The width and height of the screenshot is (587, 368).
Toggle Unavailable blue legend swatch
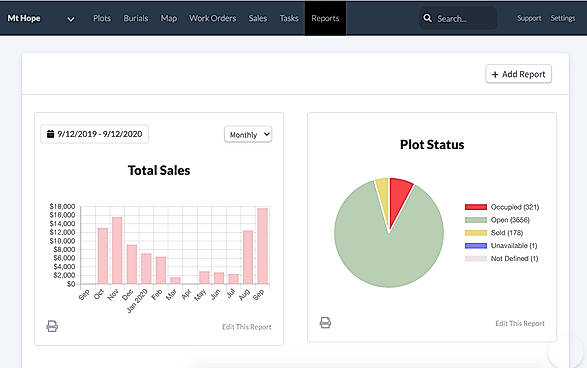point(476,246)
